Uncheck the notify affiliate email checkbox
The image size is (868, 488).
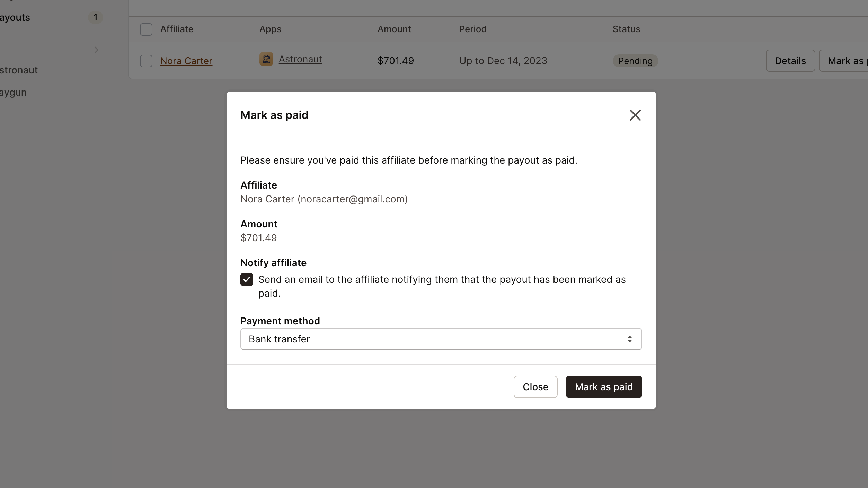(x=246, y=279)
